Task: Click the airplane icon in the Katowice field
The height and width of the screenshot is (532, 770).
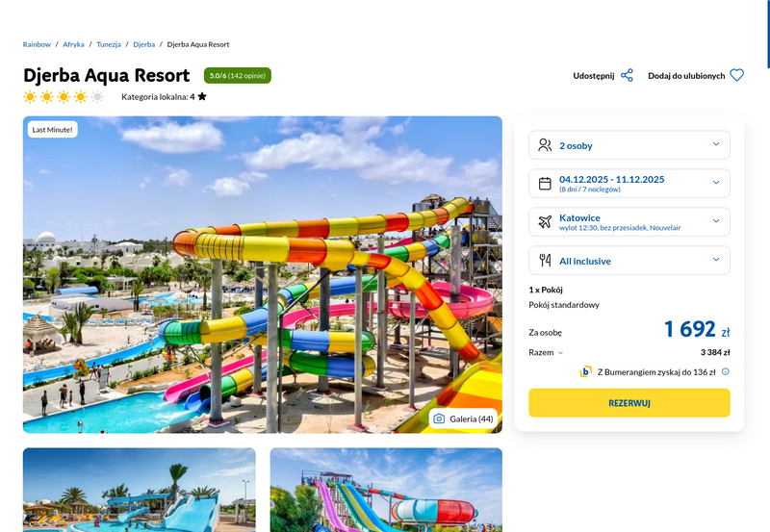Action: (x=545, y=221)
